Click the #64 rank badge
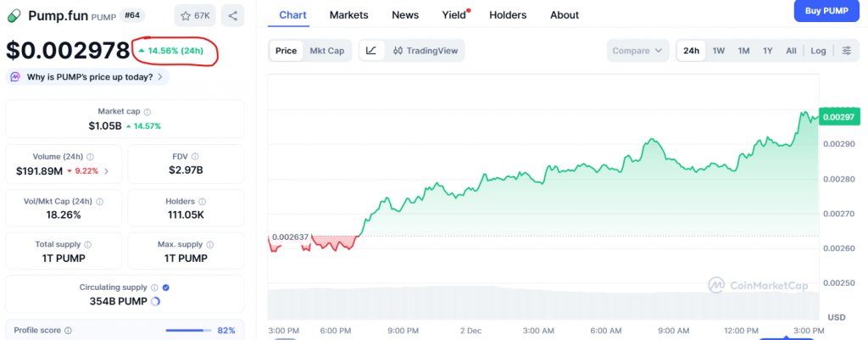Image resolution: width=868 pixels, height=340 pixels. [132, 15]
